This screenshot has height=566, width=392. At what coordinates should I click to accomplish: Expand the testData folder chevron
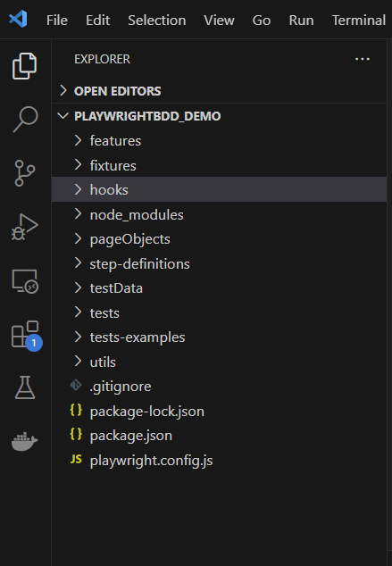point(78,287)
